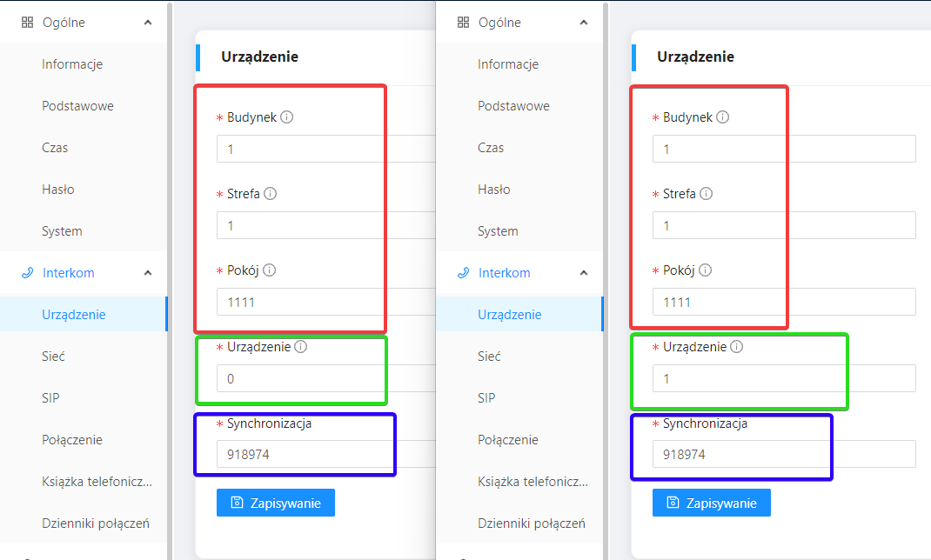931x560 pixels.
Task: Click the Interkom phone icon in left sidebar
Action: [27, 273]
